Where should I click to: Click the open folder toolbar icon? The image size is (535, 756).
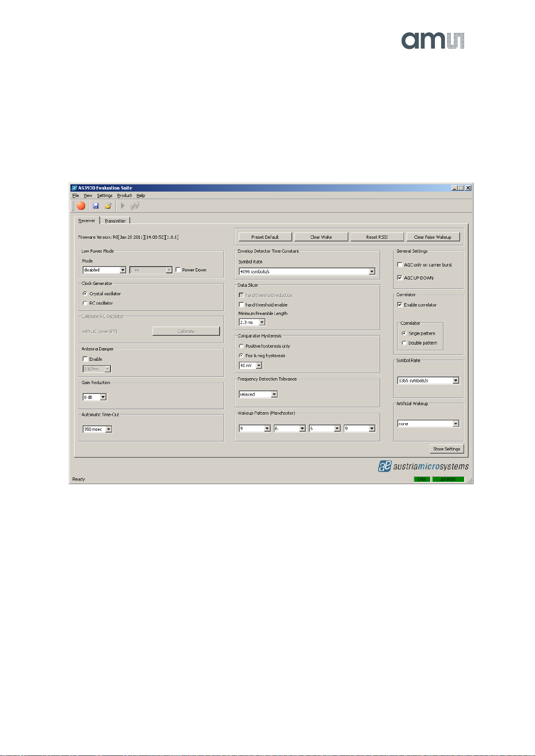[108, 205]
